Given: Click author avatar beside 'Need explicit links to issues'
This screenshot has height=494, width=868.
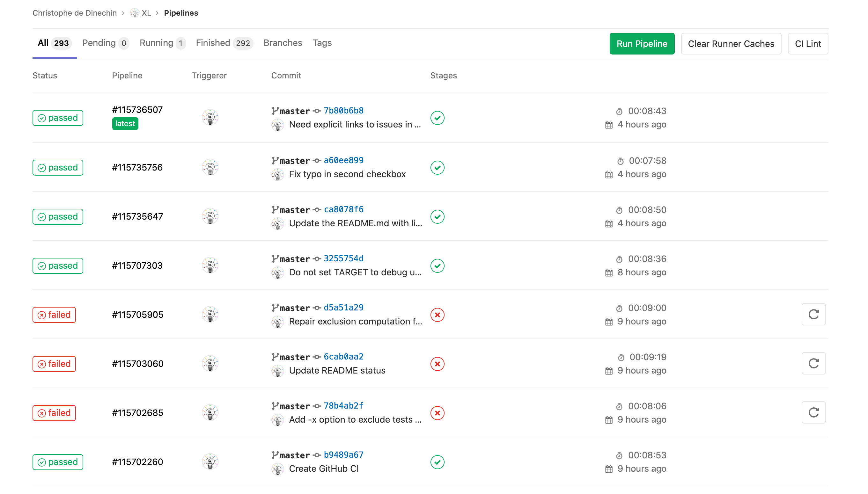Looking at the screenshot, I should 278,125.
